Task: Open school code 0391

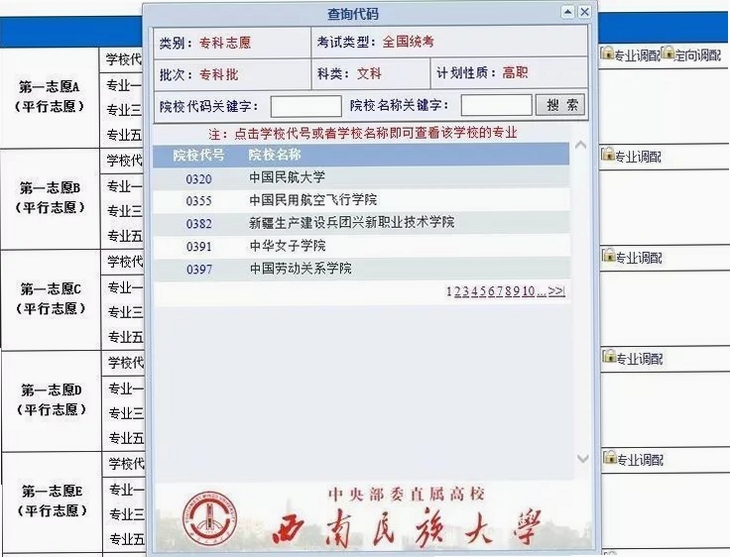Action: (x=199, y=246)
